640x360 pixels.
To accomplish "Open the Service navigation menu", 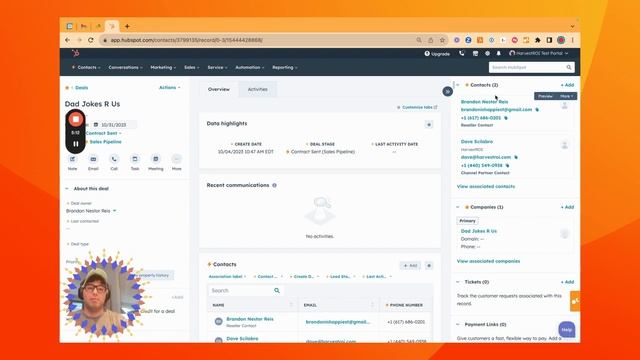I will pos(217,67).
